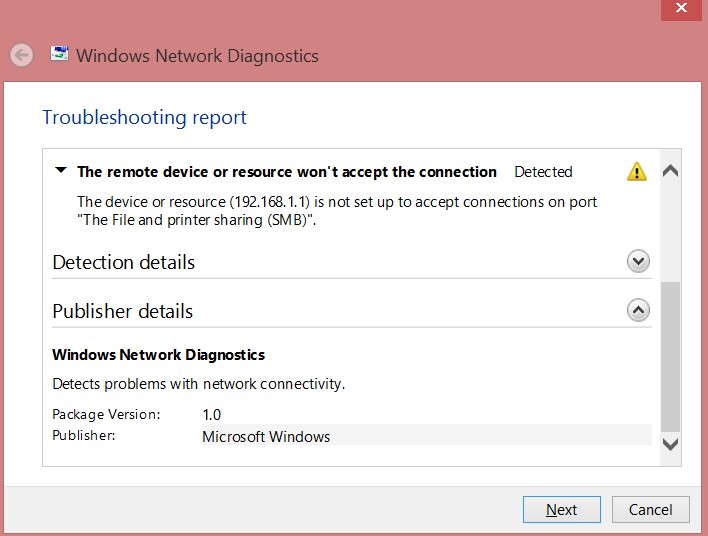Click the 192.168.1.1 description text

tap(337, 210)
